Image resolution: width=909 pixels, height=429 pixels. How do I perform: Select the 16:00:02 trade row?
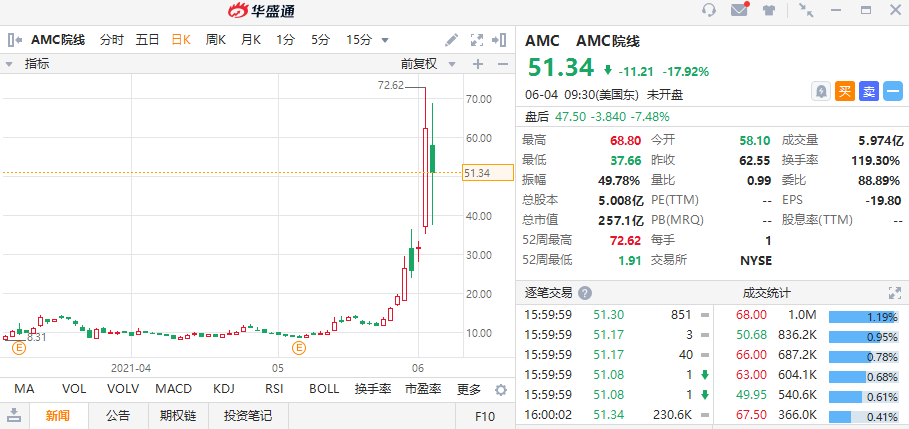point(613,415)
